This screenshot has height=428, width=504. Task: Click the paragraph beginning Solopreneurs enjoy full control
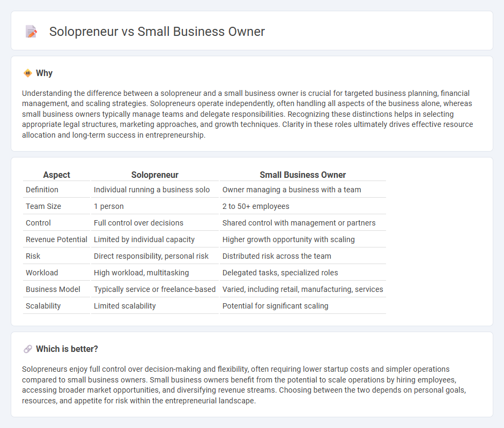pos(244,385)
